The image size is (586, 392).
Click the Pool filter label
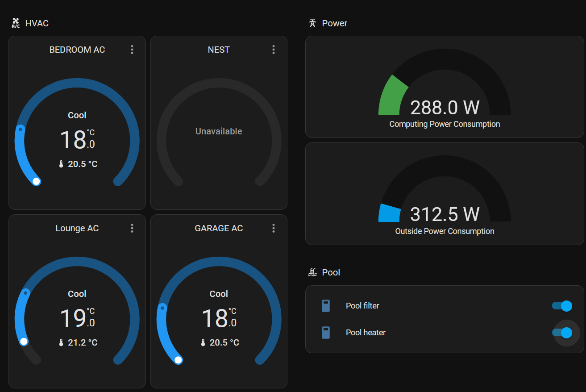click(x=362, y=306)
